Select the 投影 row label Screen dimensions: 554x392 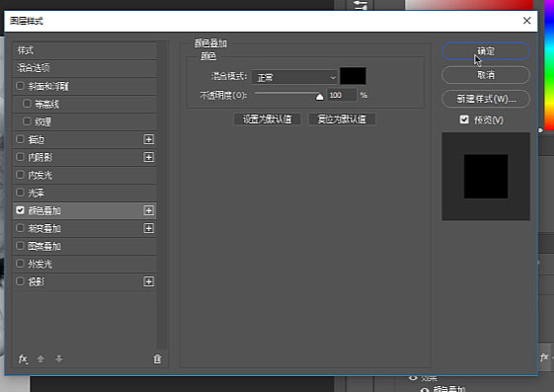[37, 281]
